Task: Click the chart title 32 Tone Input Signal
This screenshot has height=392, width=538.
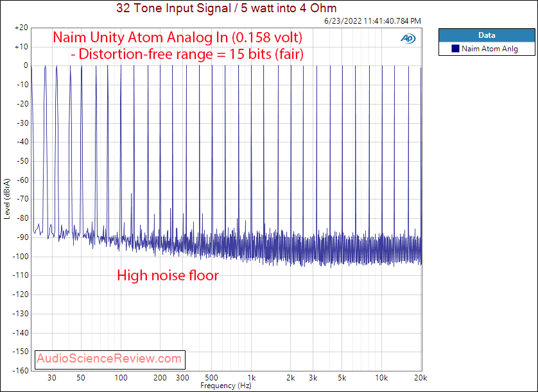Action: tap(227, 8)
